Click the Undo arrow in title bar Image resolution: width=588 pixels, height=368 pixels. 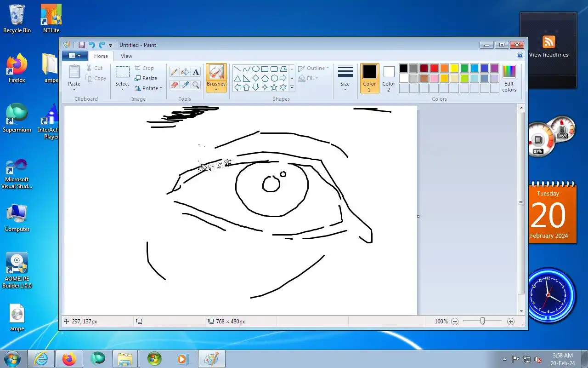click(92, 45)
